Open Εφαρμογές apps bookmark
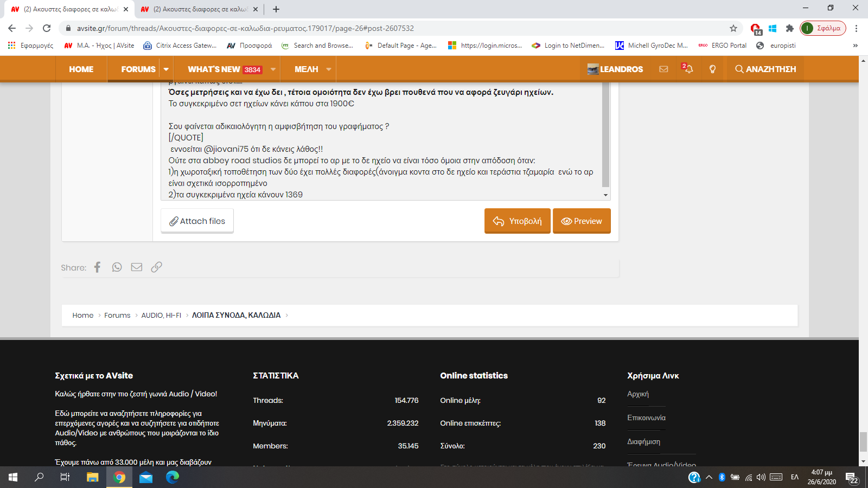Screen dimensions: 868x488 click(x=31, y=46)
